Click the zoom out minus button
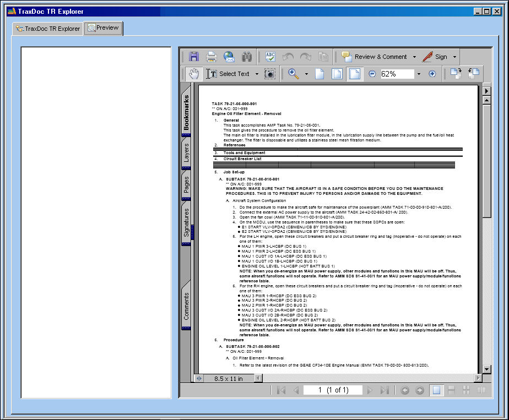The height and width of the screenshot is (420, 509). pos(372,74)
